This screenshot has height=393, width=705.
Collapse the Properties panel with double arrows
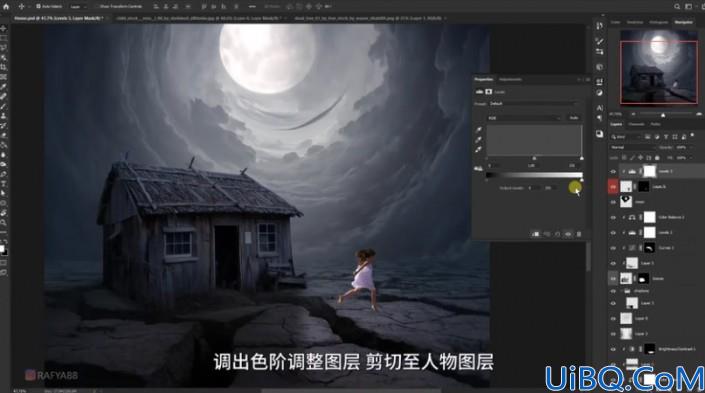pos(580,80)
